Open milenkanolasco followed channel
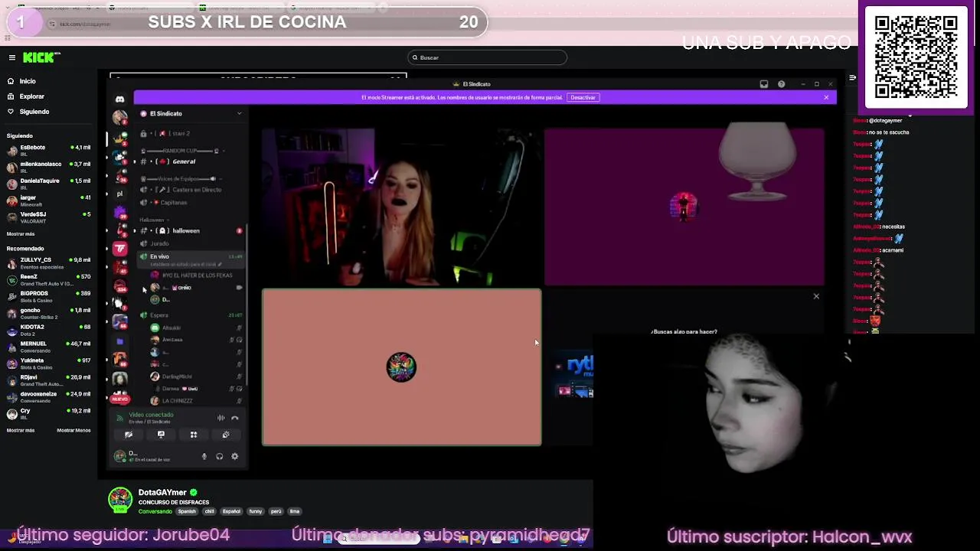The height and width of the screenshot is (551, 980). 48,167
